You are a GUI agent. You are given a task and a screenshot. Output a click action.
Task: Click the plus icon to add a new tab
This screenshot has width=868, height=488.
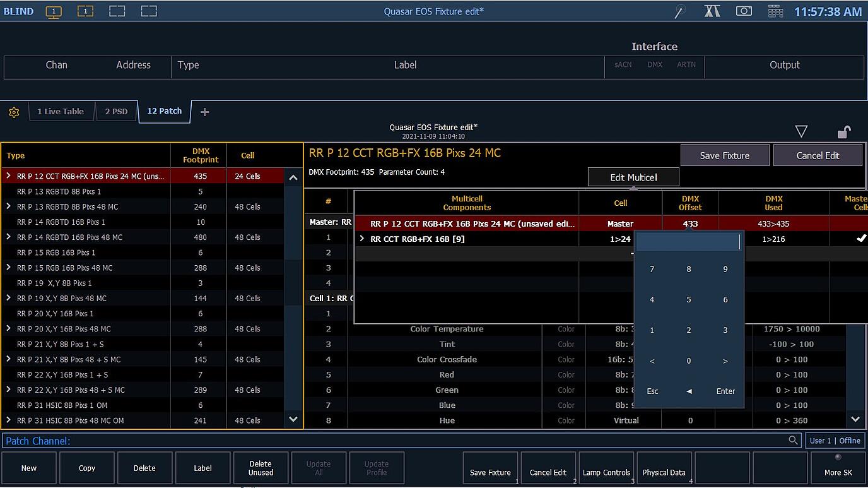[x=204, y=111]
